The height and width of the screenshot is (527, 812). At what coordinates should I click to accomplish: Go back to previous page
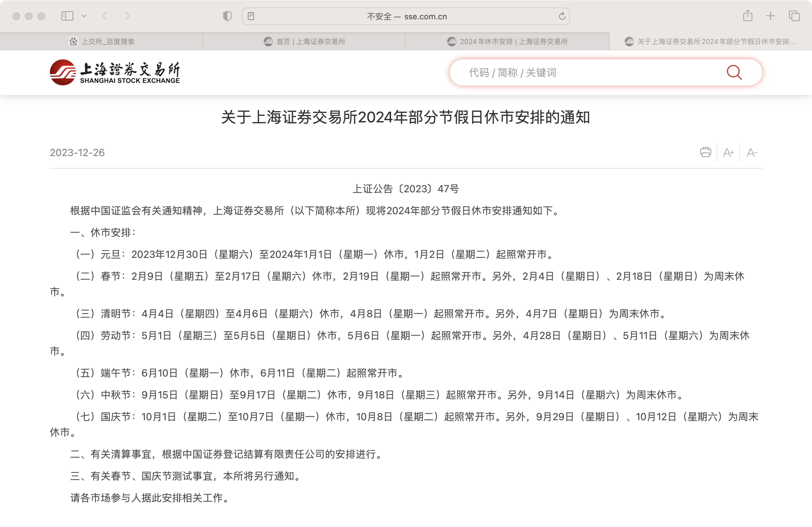105,16
